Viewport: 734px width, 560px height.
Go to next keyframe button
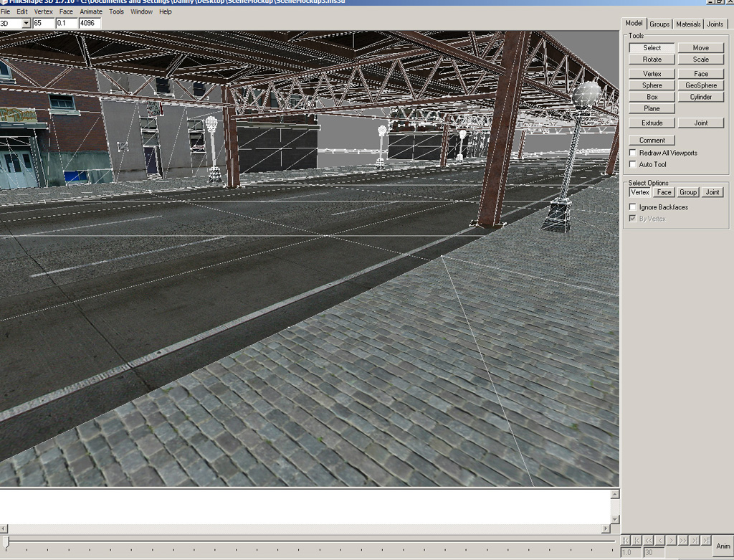695,541
